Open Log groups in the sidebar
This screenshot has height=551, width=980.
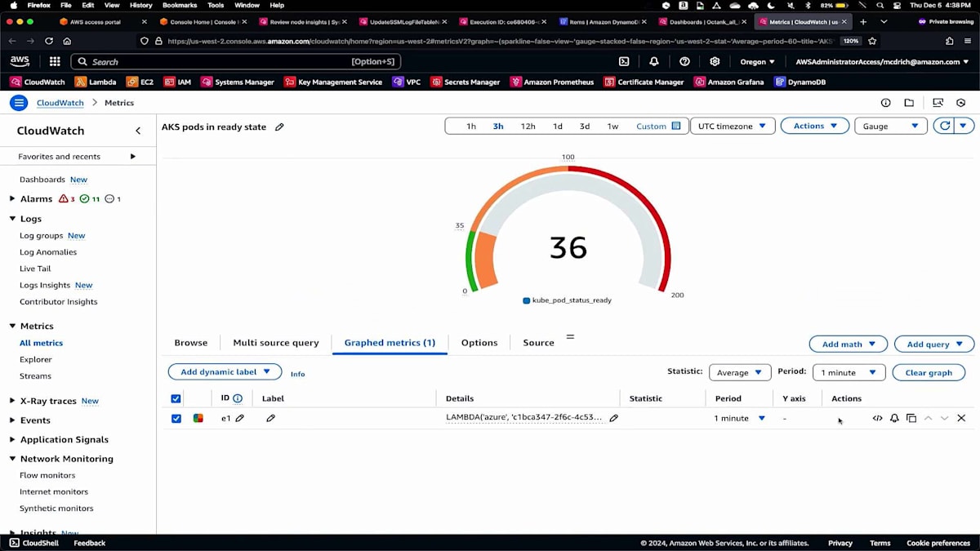click(x=42, y=235)
